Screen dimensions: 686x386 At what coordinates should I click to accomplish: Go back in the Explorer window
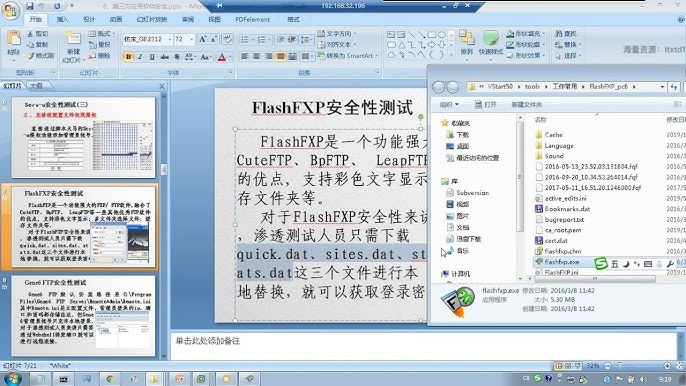pyautogui.click(x=438, y=87)
